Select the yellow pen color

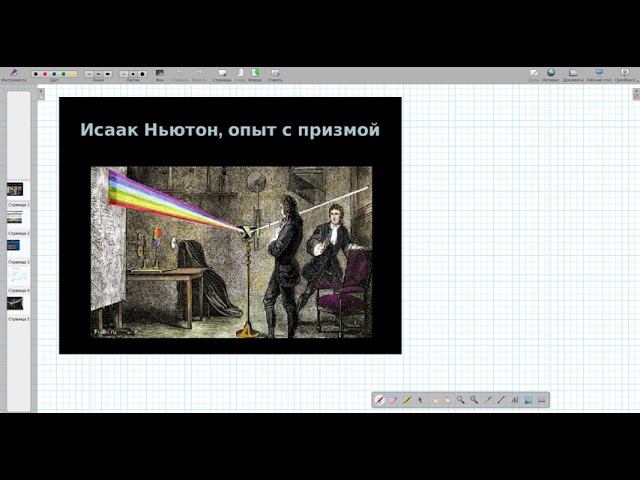pyautogui.click(x=73, y=74)
